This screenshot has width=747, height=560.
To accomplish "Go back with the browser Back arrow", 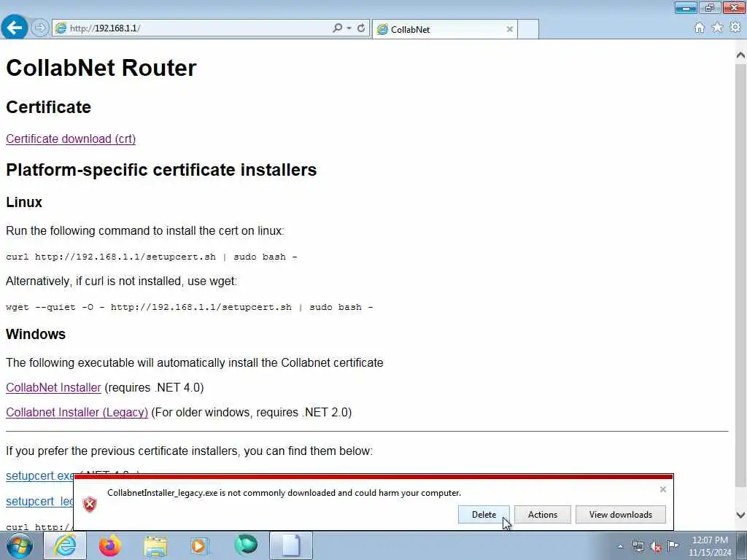I will click(14, 27).
